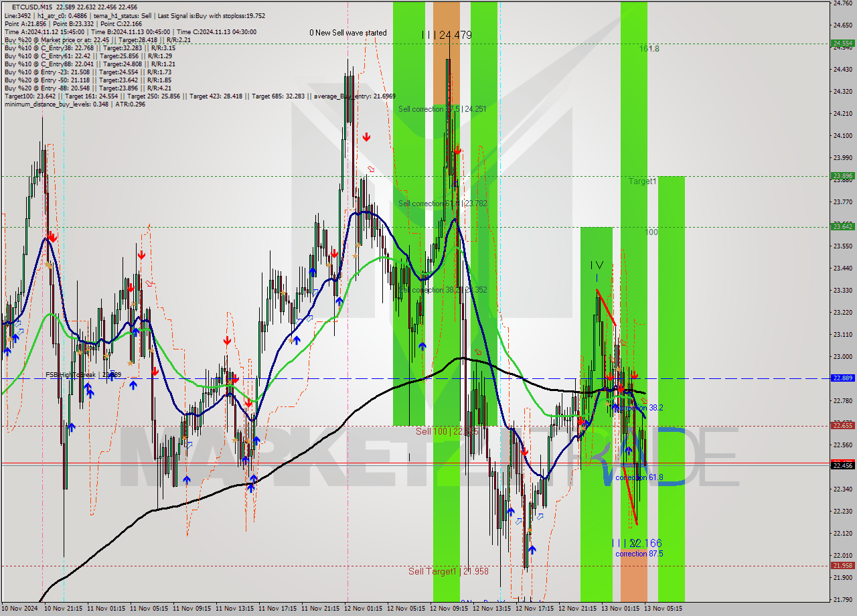Image resolution: width=857 pixels, height=616 pixels.
Task: Click the green 23.896 price tag
Action: click(842, 176)
